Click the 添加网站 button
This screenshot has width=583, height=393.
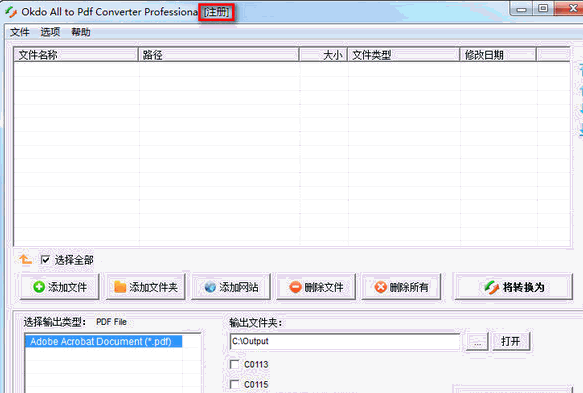click(231, 287)
